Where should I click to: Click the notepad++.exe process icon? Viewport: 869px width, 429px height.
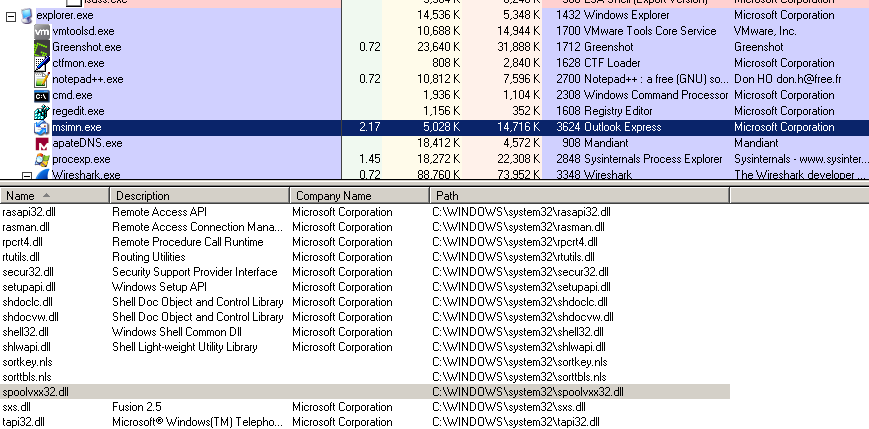pos(42,79)
